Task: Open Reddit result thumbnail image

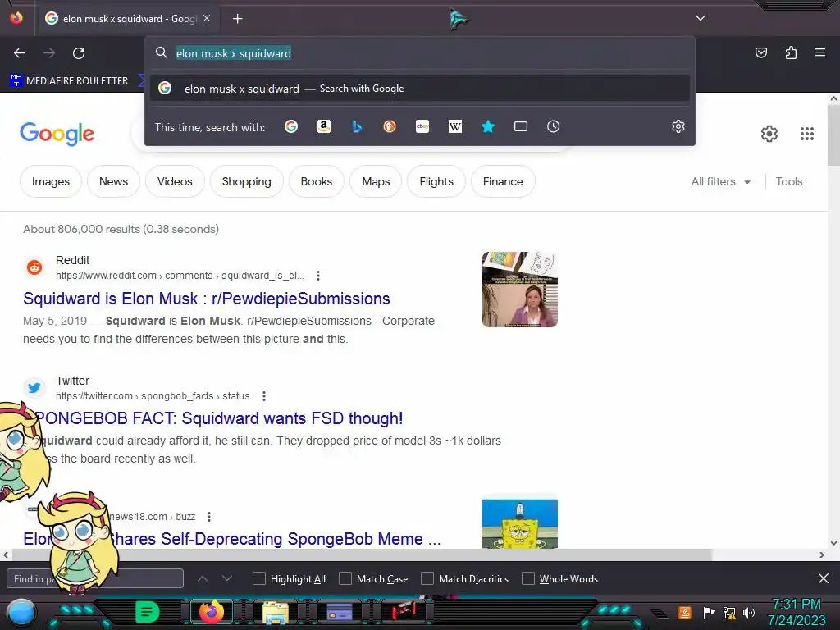Action: [519, 290]
